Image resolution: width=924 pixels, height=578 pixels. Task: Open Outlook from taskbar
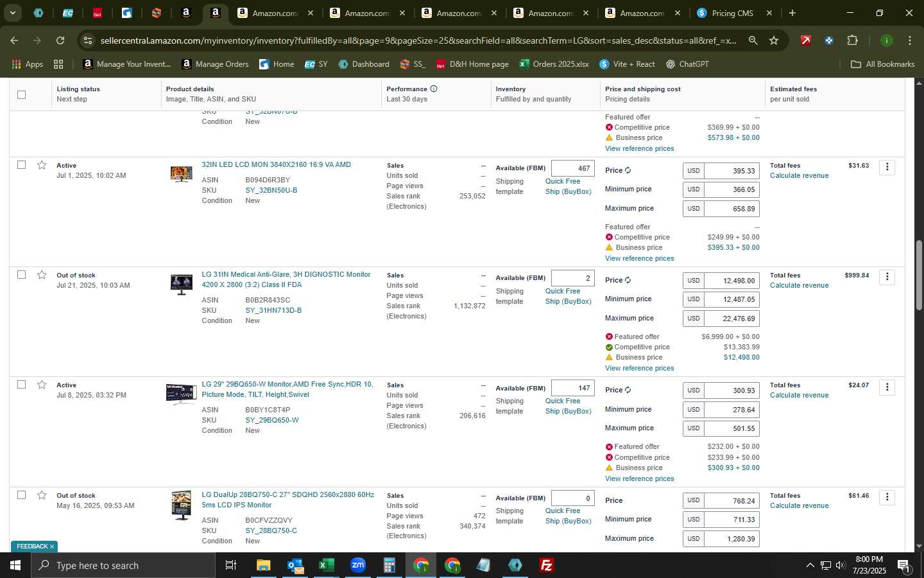pos(295,565)
